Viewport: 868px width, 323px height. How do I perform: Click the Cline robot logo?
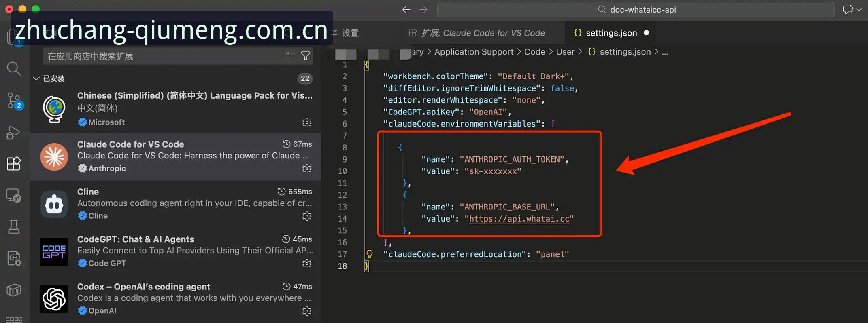pyautogui.click(x=54, y=204)
